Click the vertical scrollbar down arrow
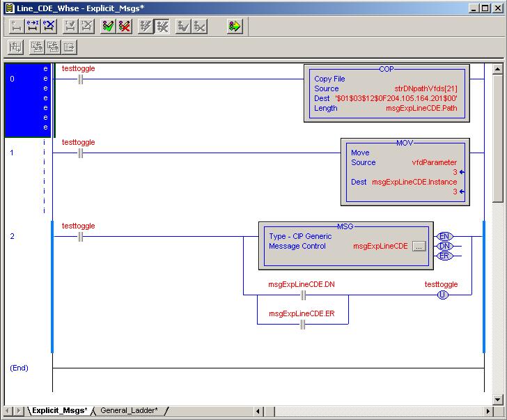Image resolution: width=507 pixels, height=420 pixels. (497, 400)
